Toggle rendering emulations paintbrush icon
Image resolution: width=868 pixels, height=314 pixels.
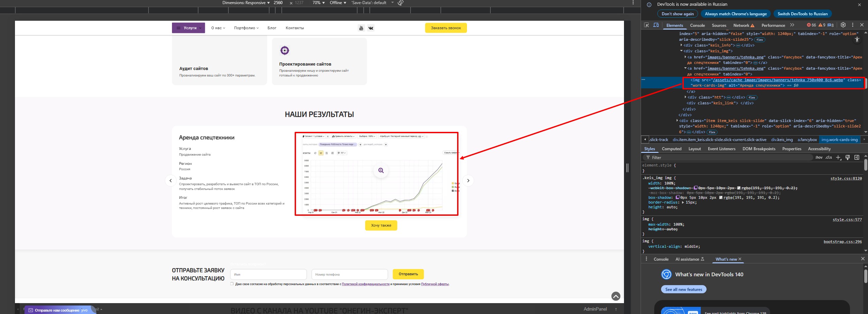click(848, 157)
